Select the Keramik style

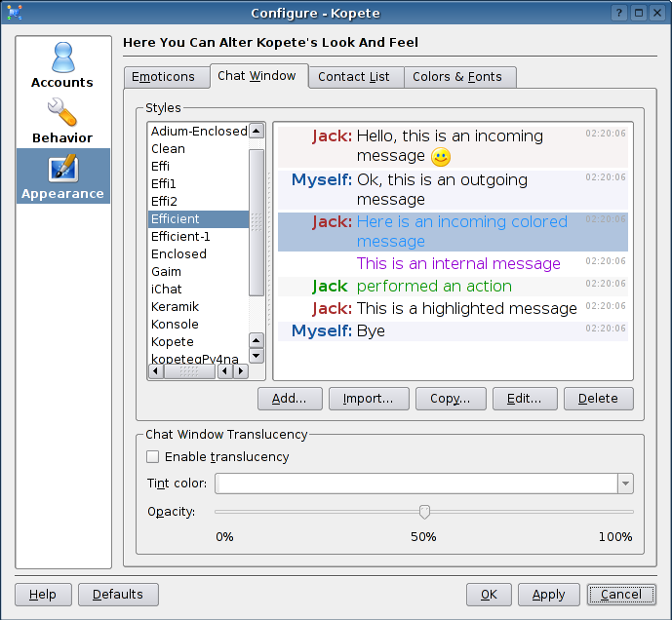198,307
